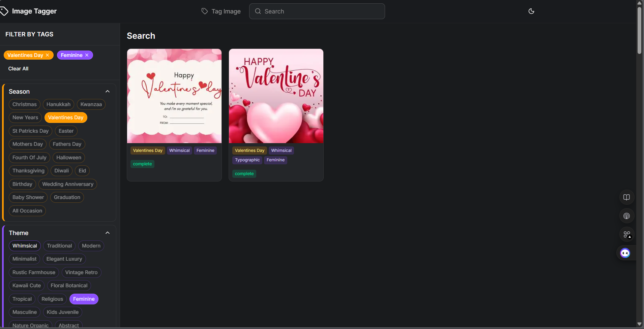Toggle the Masculine theme filter on
Screen dimensions: 644x329
click(24, 312)
